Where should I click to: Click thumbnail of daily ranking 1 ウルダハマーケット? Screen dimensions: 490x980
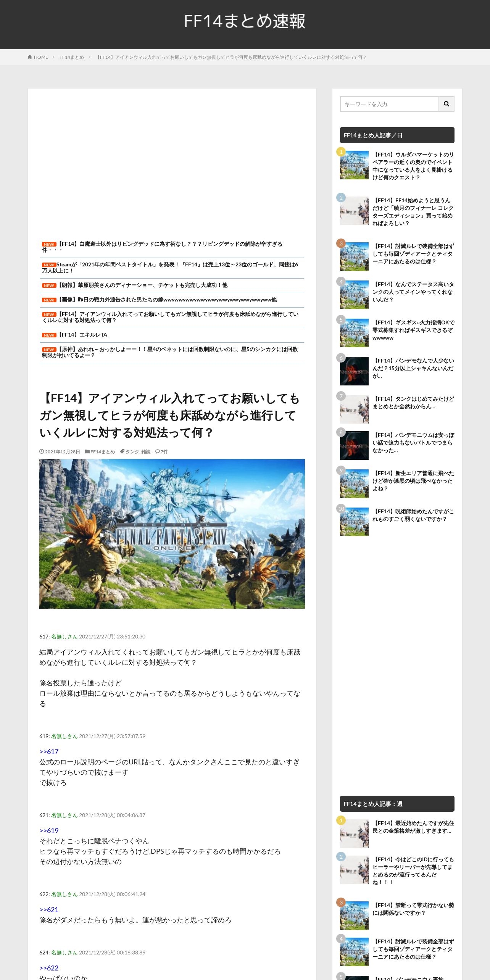pos(354,165)
